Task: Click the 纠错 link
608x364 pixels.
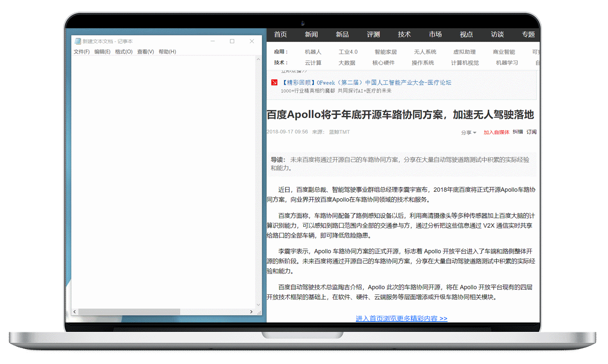Action: click(518, 132)
